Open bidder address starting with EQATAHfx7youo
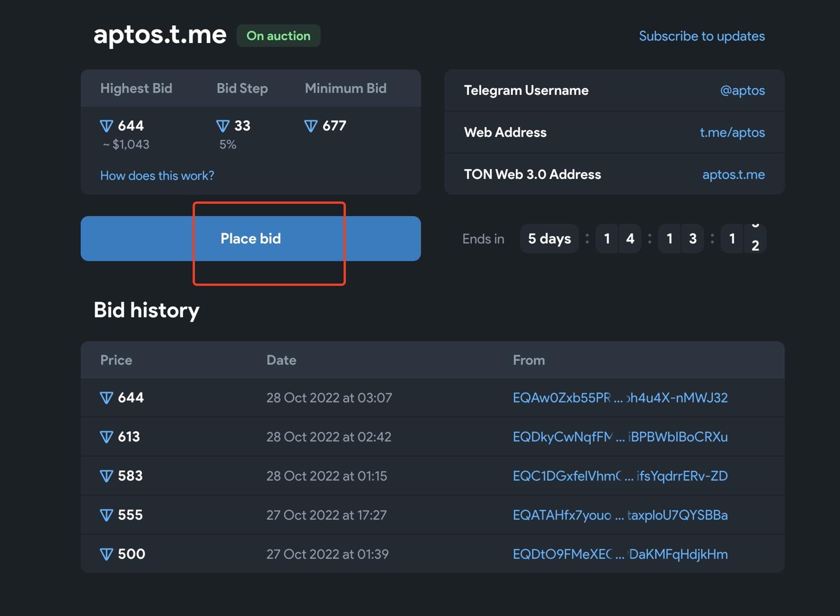The width and height of the screenshot is (840, 616). (x=619, y=515)
